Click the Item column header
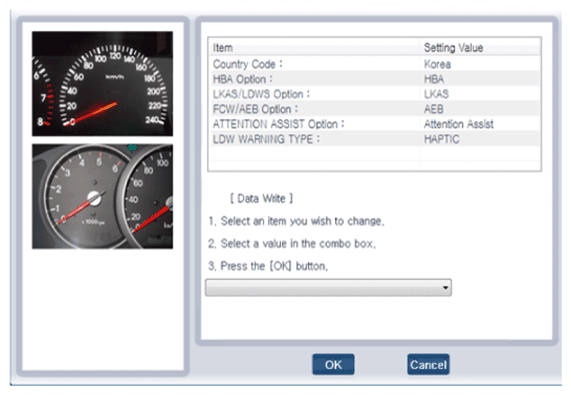571x395 pixels. pyautogui.click(x=315, y=48)
